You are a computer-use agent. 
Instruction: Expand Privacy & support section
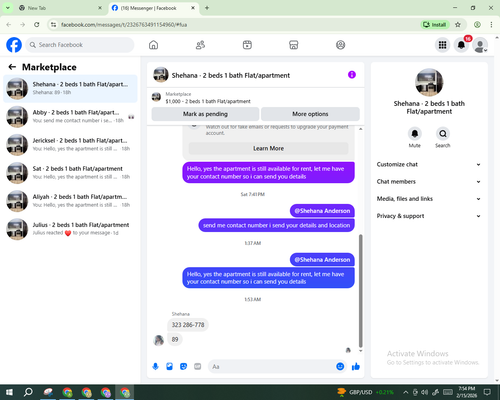pos(429,216)
